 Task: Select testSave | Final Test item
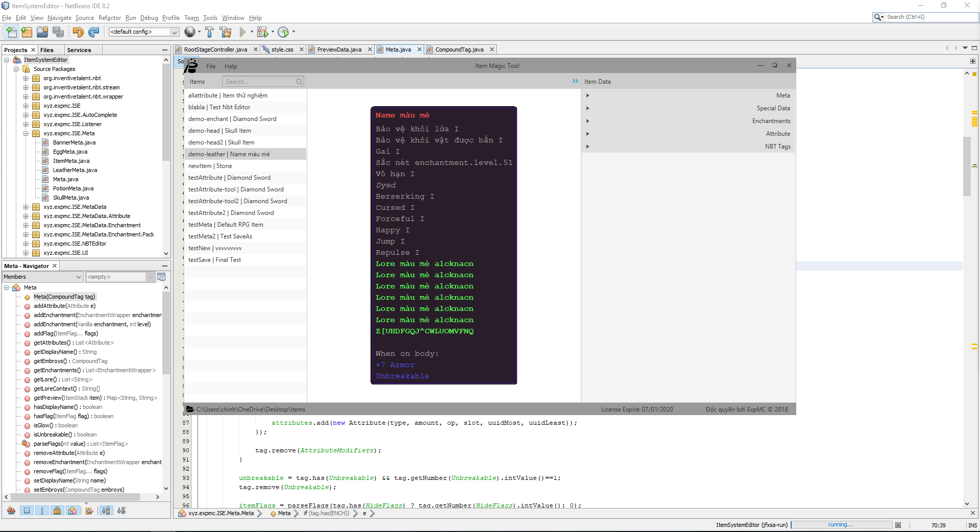point(214,260)
